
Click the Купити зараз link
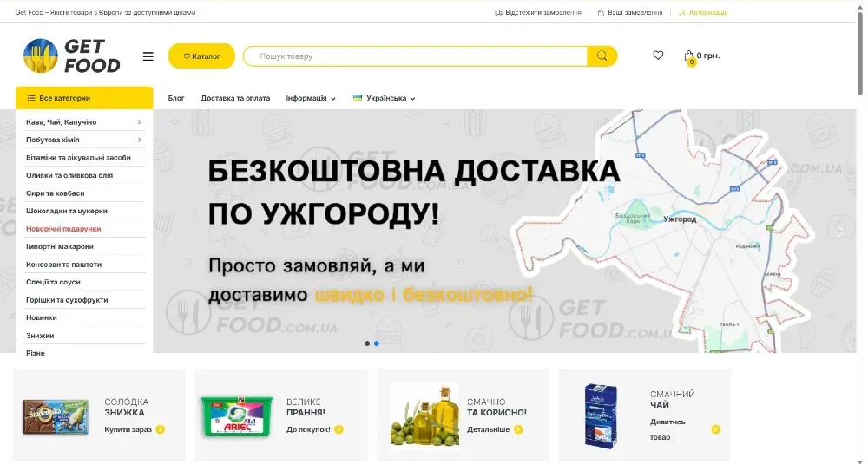pyautogui.click(x=128, y=429)
